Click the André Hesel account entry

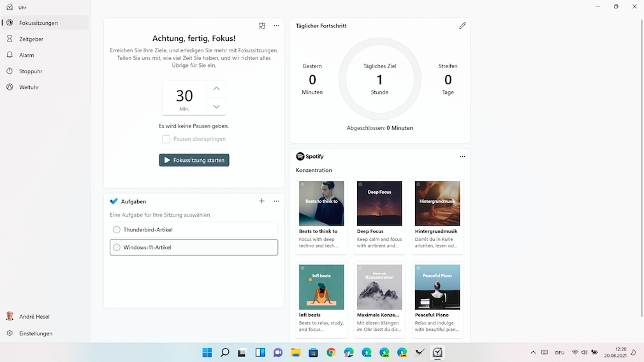pyautogui.click(x=45, y=317)
